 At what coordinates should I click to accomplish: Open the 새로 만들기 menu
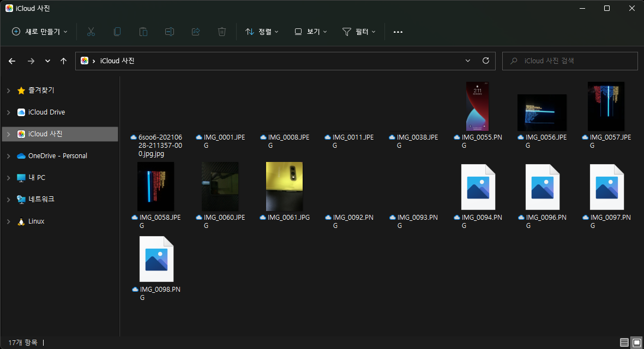point(39,32)
